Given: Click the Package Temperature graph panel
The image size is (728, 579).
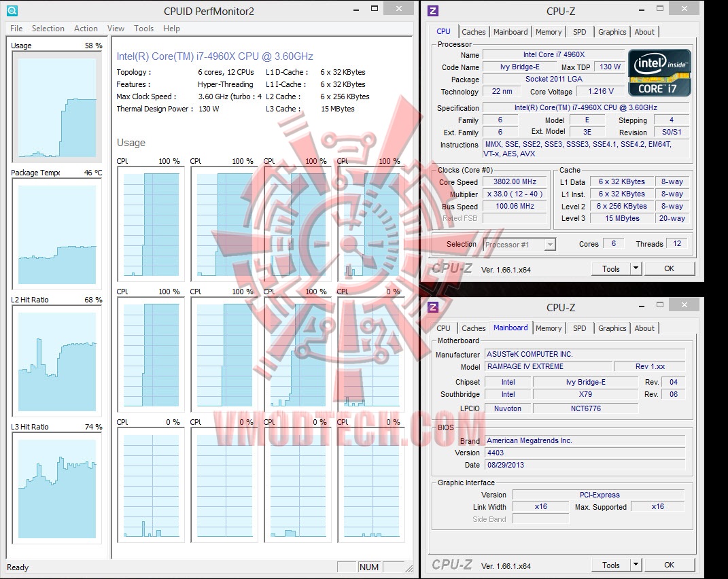Looking at the screenshot, I should 56,234.
